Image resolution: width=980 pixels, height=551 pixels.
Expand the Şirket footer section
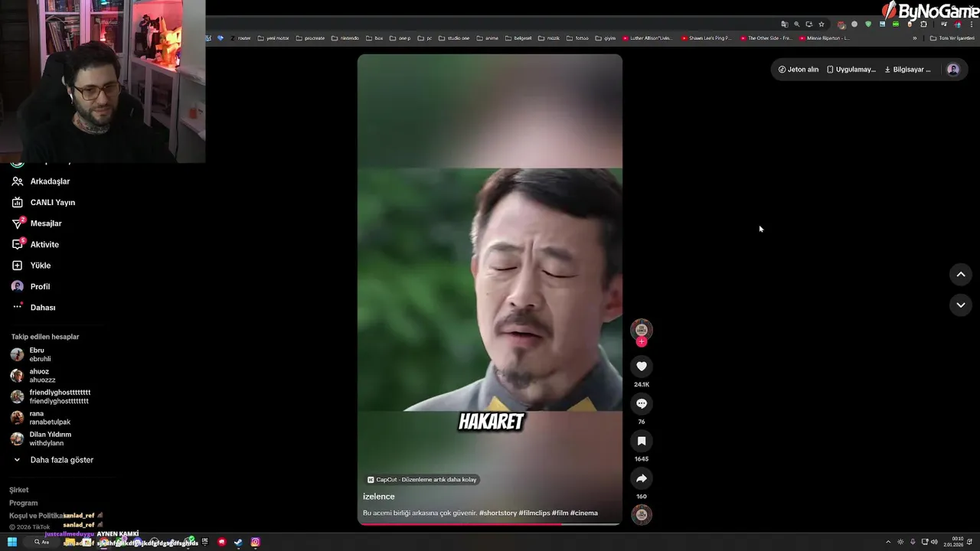19,490
